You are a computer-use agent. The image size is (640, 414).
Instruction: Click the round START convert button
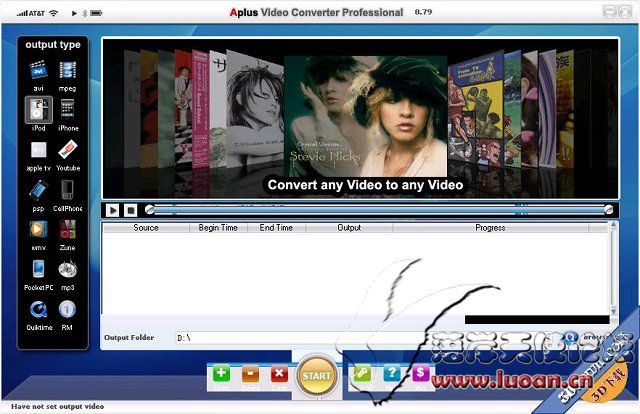tap(317, 376)
